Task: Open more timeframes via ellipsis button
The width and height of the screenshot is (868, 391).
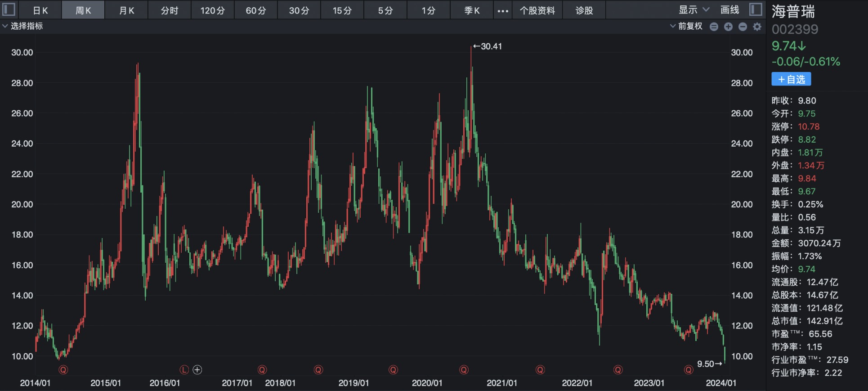Action: tap(503, 10)
